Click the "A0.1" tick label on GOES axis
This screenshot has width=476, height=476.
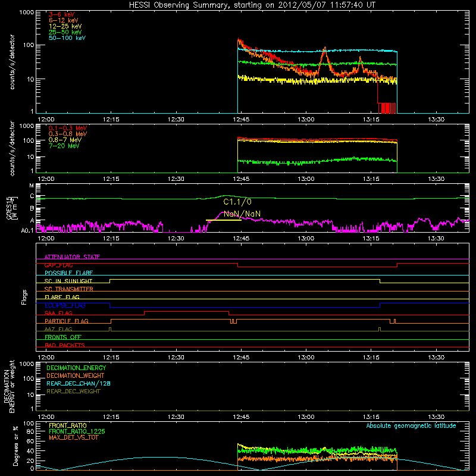tap(27, 230)
